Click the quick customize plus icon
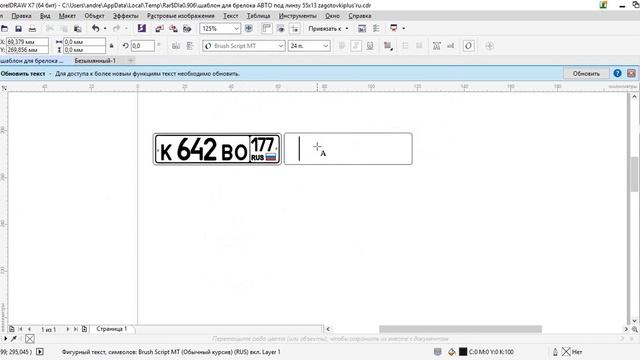Viewport: 640px width, 360px height. (489, 46)
